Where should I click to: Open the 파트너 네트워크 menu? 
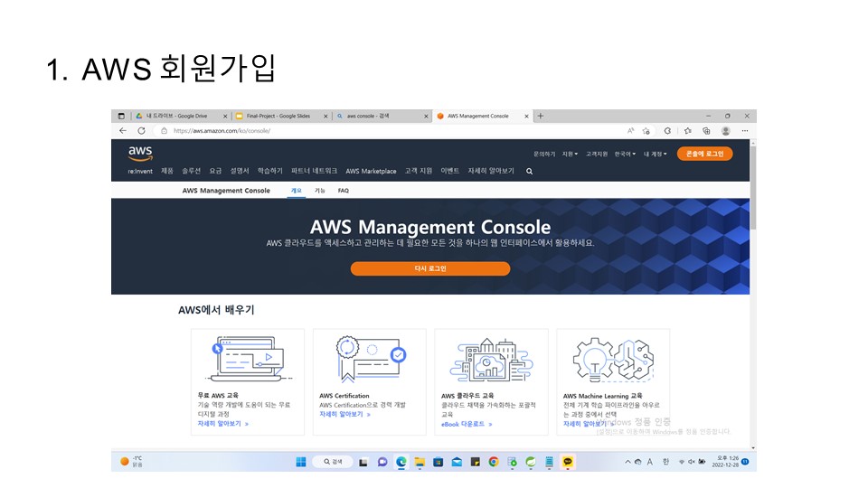tap(314, 171)
